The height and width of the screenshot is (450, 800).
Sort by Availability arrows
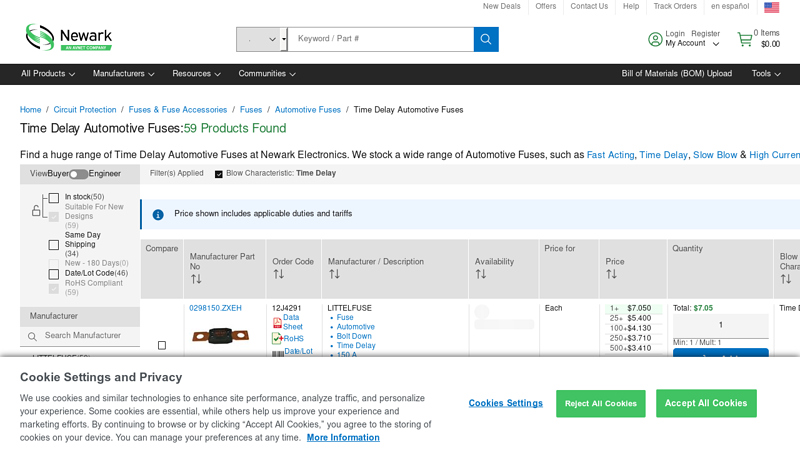click(481, 274)
